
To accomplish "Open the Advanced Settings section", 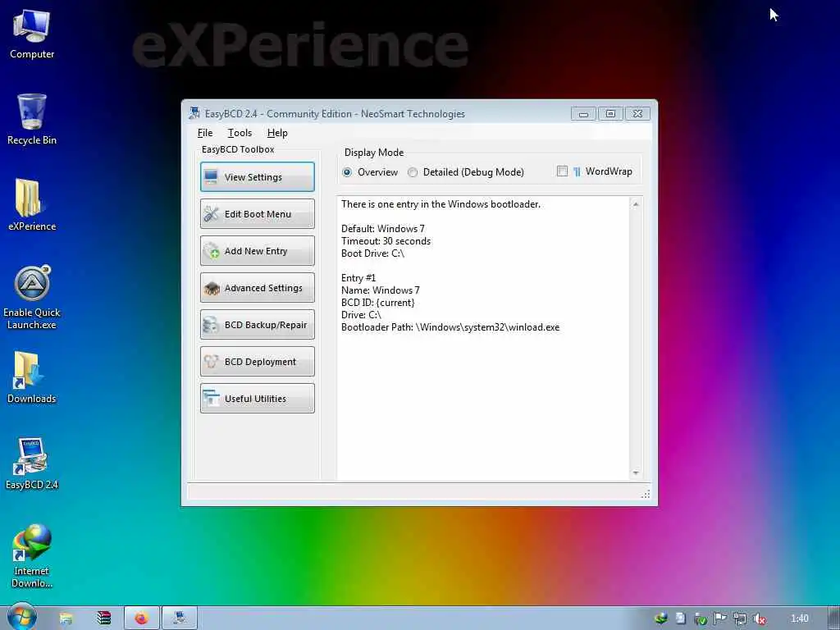I will [257, 288].
